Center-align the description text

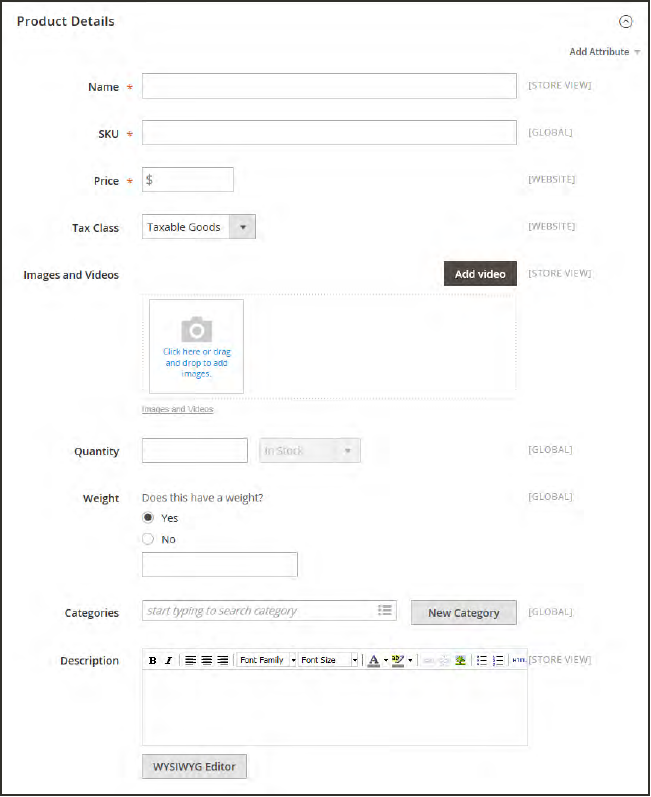coord(207,661)
